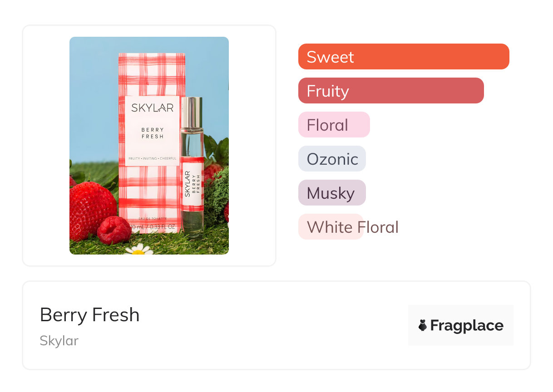Click the Floral accord tag
This screenshot has height=392, width=553.
[334, 125]
